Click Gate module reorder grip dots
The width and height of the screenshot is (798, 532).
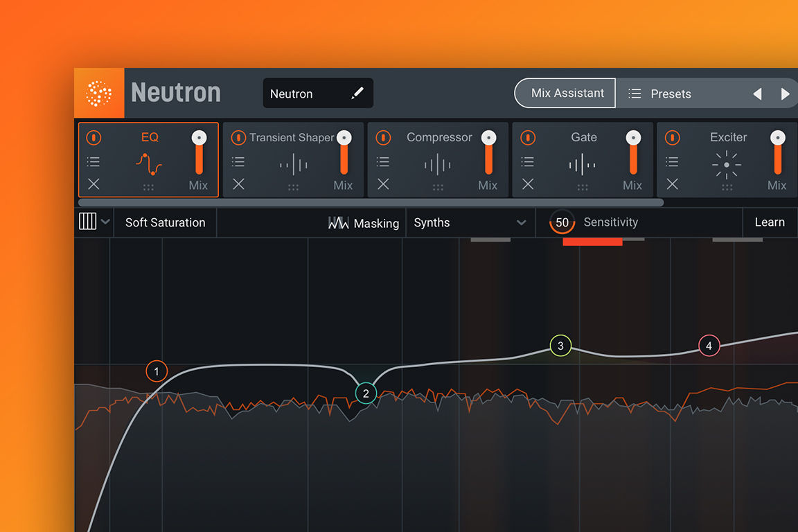pyautogui.click(x=582, y=187)
